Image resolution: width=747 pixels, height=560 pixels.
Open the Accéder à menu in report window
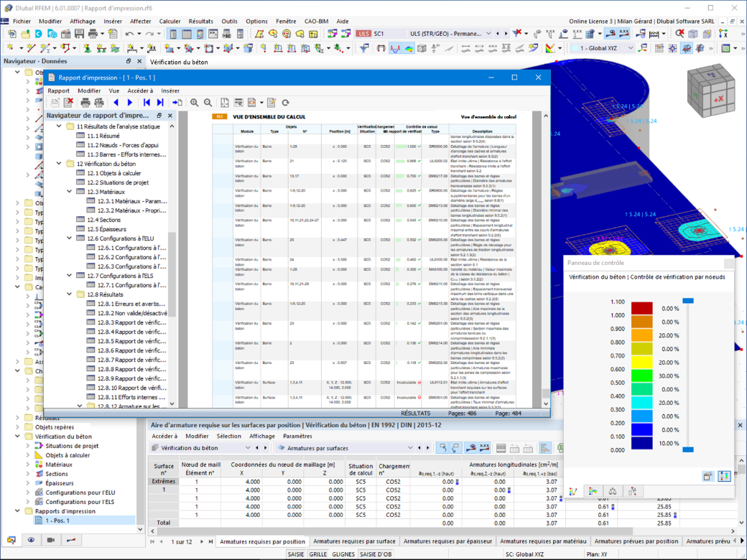coord(140,90)
